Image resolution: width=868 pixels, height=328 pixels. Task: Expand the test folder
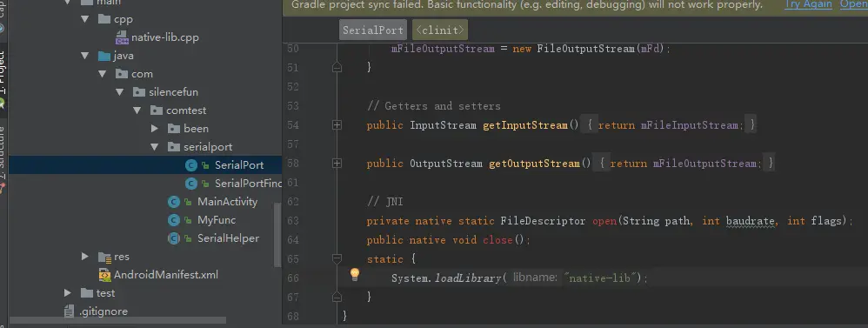68,292
